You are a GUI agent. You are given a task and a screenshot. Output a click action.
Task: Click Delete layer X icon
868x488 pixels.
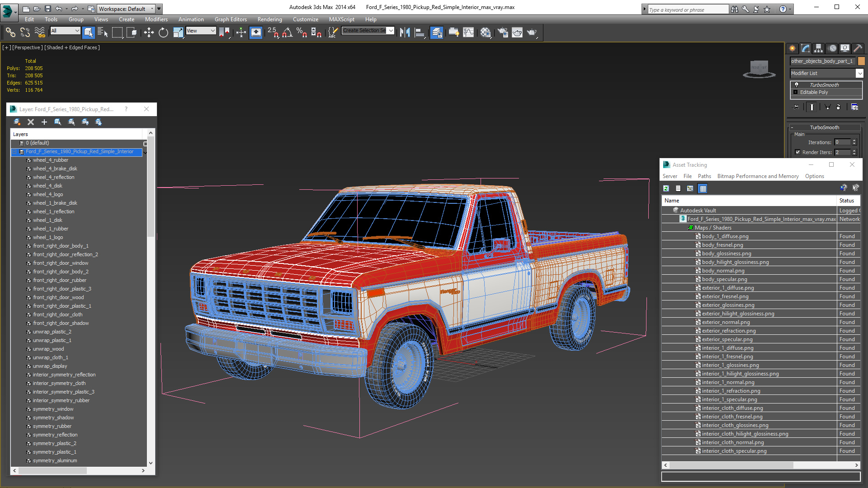(x=31, y=122)
